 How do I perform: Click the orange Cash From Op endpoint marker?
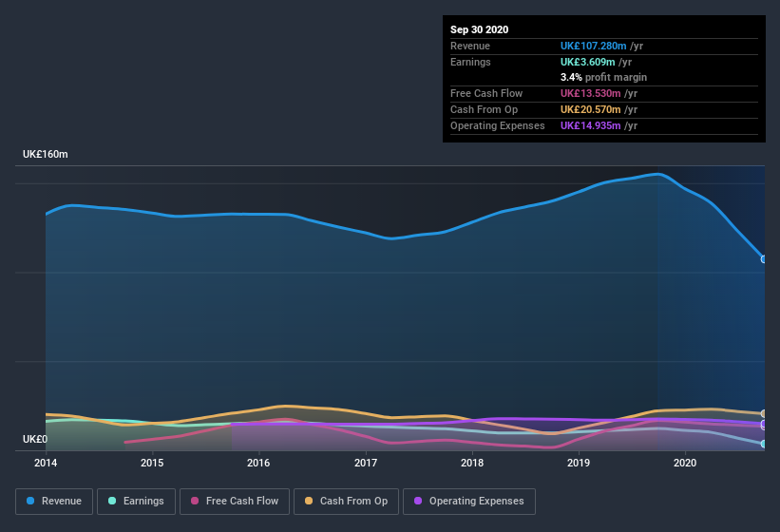click(763, 414)
